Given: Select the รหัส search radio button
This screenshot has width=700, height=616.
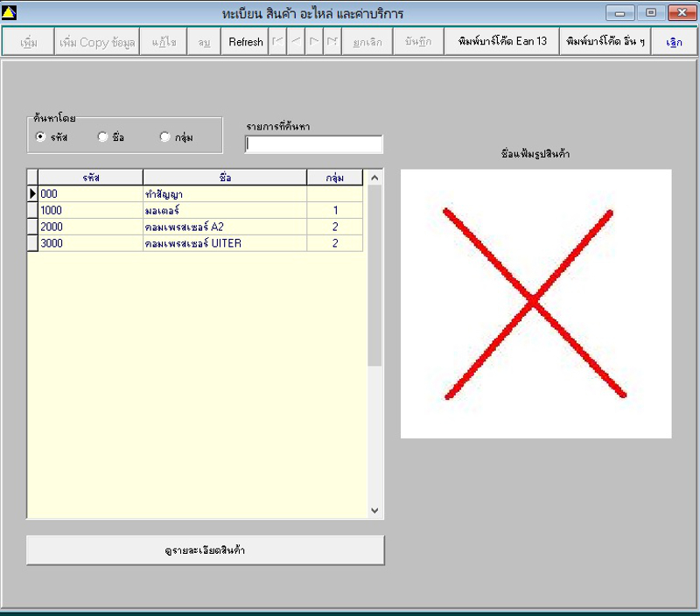Looking at the screenshot, I should [41, 137].
